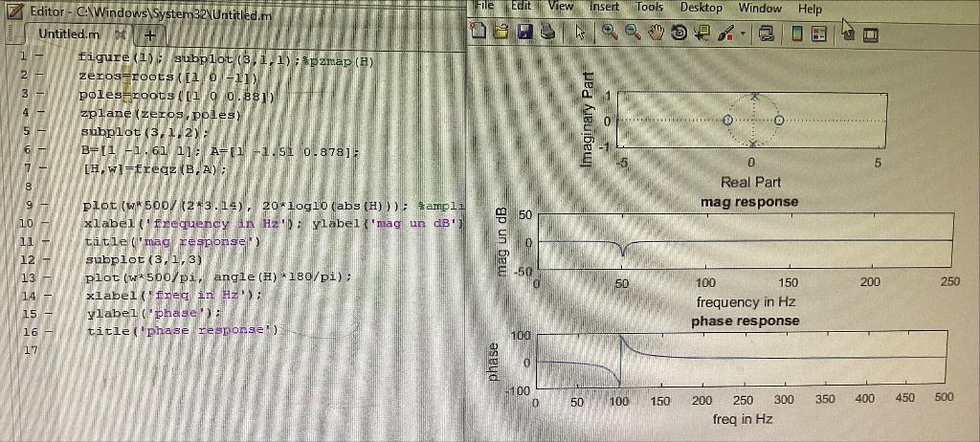Select the Data Cursor tool
This screenshot has height=442, width=980.
click(x=702, y=33)
